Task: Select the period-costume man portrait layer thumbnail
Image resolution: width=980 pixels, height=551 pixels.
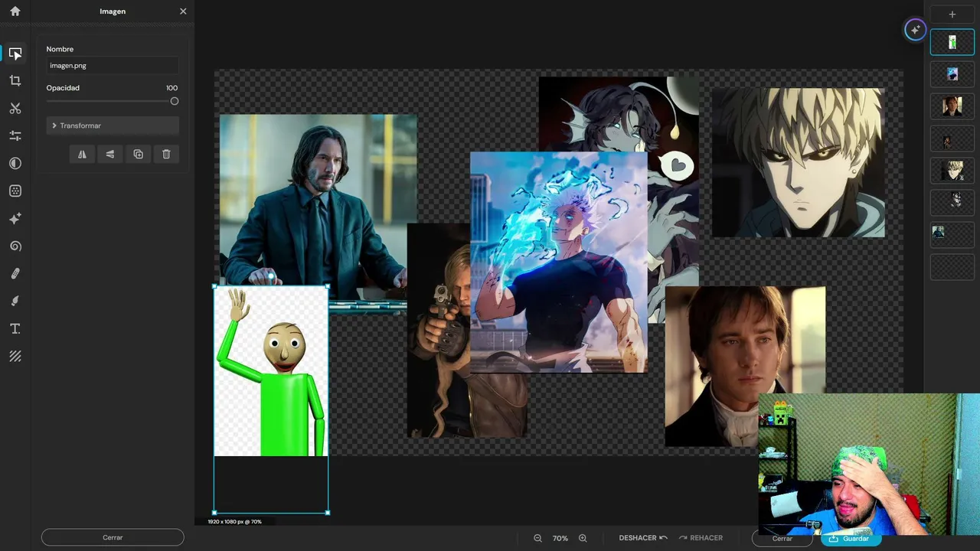Action: [952, 106]
